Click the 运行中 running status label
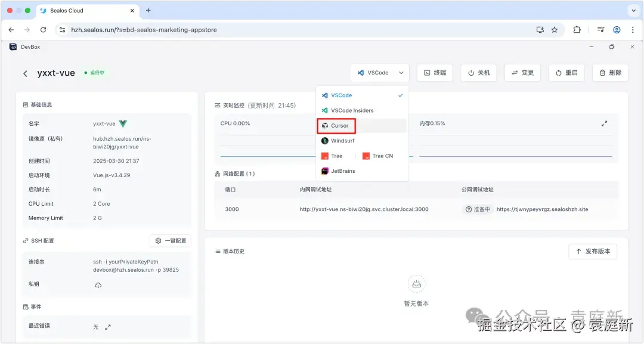This screenshot has width=644, height=344. point(94,73)
